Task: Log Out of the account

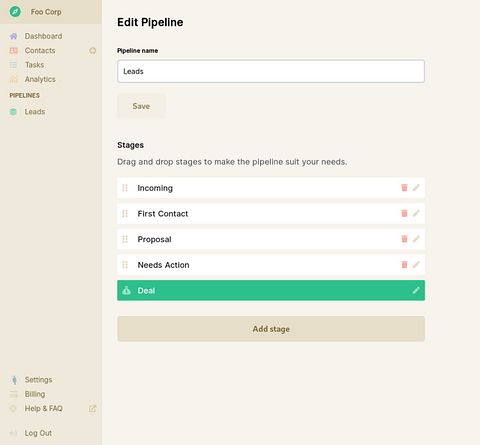Action: point(38,433)
